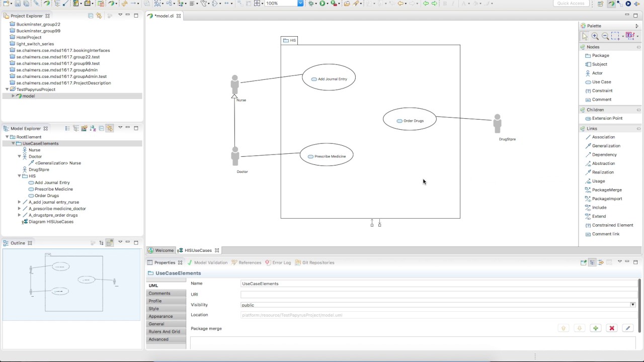Open the Visibility dropdown in Properties

pyautogui.click(x=632, y=305)
